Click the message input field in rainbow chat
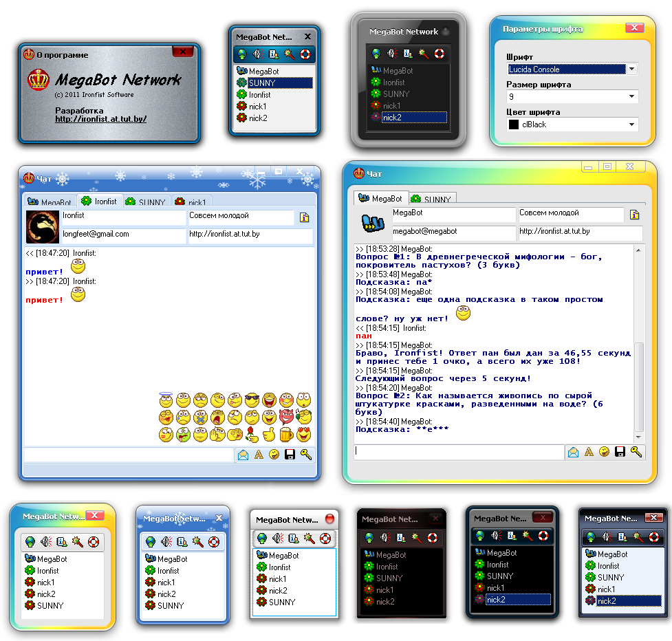The image size is (672, 641). pos(459,452)
